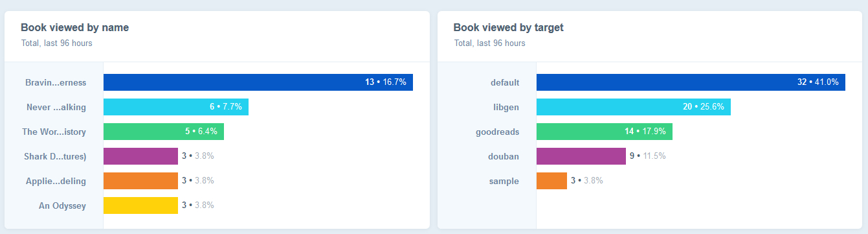Select the purple Shark D...tures) bar
868x234 pixels.
[140, 156]
